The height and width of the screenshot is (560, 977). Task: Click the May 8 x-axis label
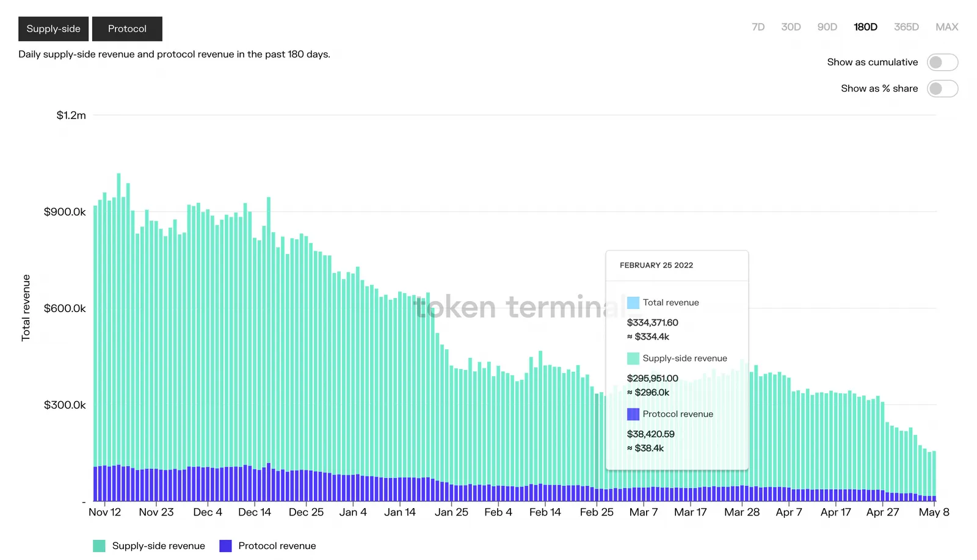coord(934,512)
